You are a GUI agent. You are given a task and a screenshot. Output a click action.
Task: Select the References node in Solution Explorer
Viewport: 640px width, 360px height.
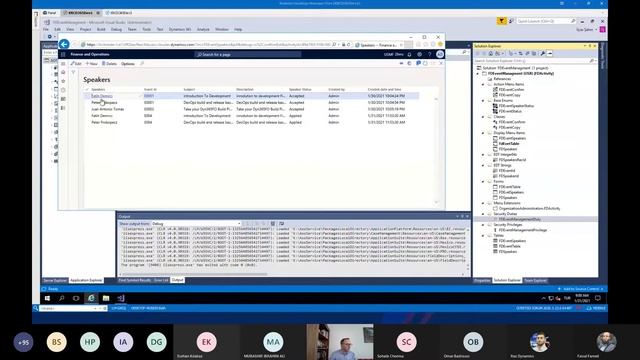tap(502, 79)
